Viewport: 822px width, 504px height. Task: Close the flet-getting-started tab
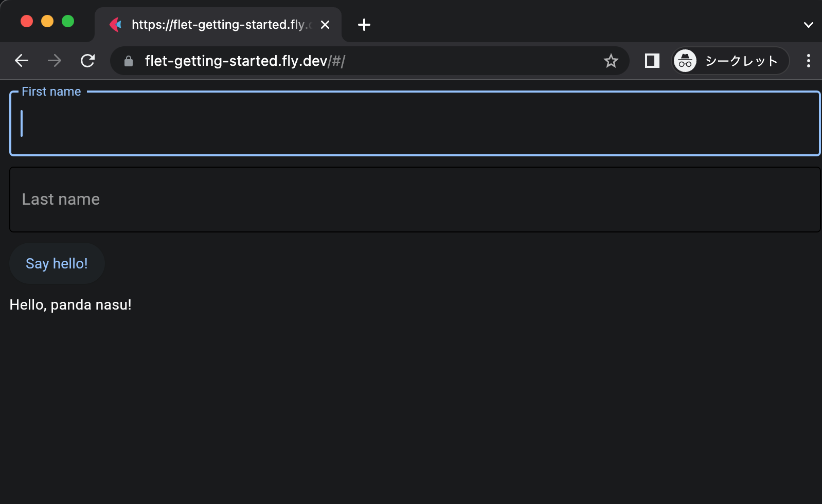coord(325,25)
